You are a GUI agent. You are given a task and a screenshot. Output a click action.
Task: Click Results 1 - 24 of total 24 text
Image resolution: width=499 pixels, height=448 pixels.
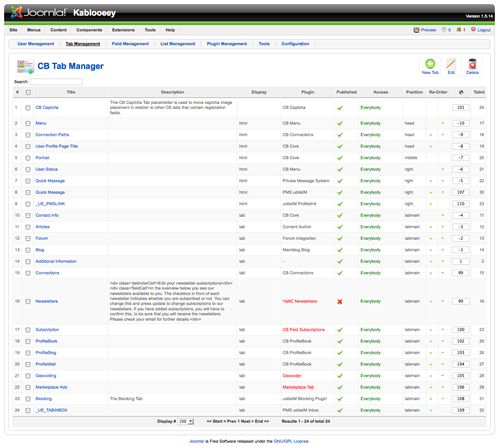tap(306, 421)
